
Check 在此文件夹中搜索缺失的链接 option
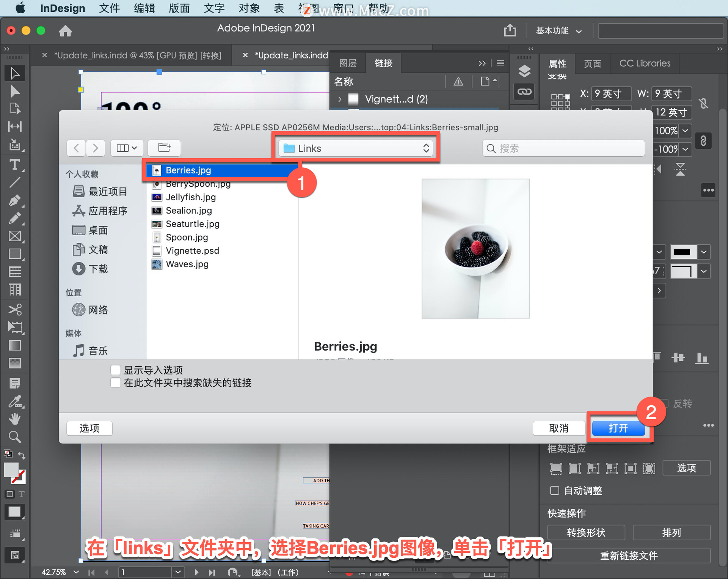click(x=116, y=382)
